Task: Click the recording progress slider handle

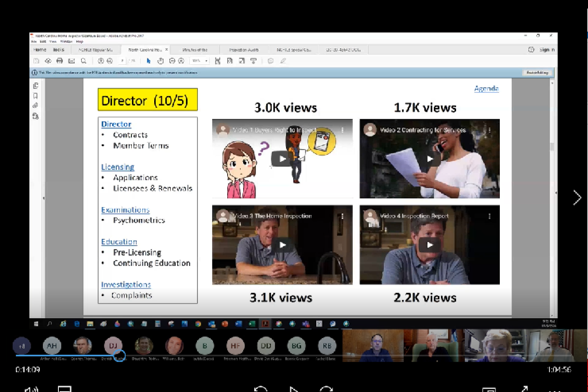Action: (119, 356)
